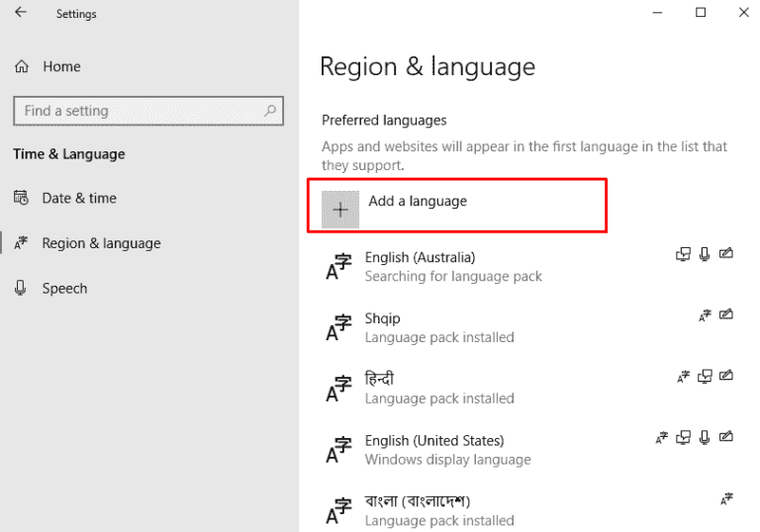This screenshot has width=760, height=532.
Task: Click the Home icon in sidebar
Action: pyautogui.click(x=22, y=66)
